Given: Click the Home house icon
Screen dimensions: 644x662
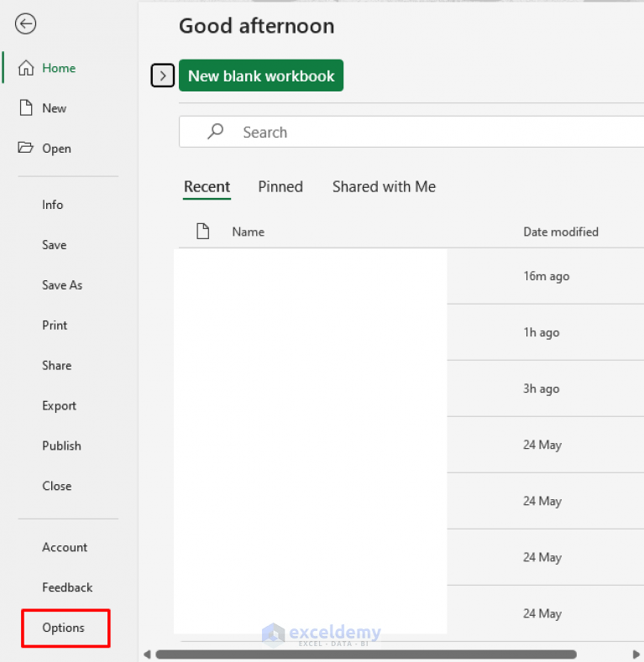Looking at the screenshot, I should click(26, 68).
